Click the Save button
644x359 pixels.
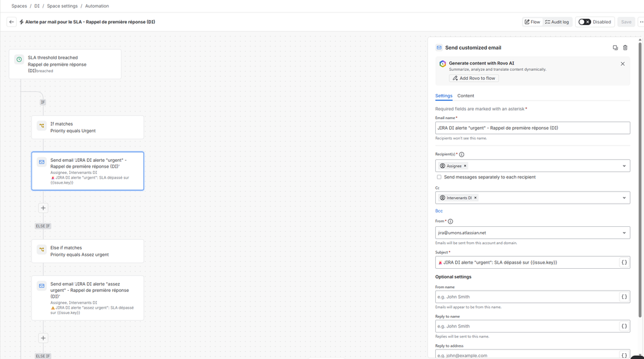pyautogui.click(x=626, y=22)
